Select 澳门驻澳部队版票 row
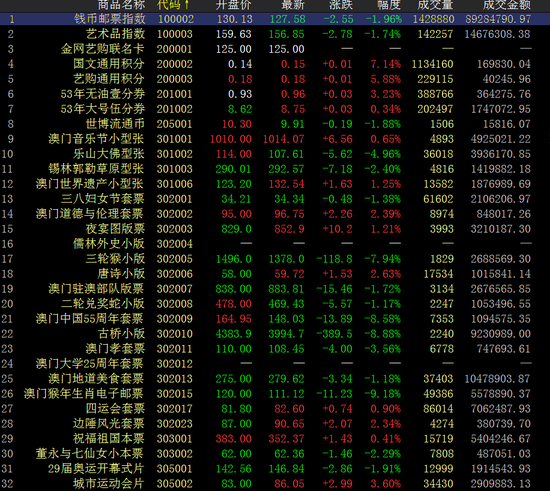This screenshot has width=550, height=491. [x=96, y=289]
